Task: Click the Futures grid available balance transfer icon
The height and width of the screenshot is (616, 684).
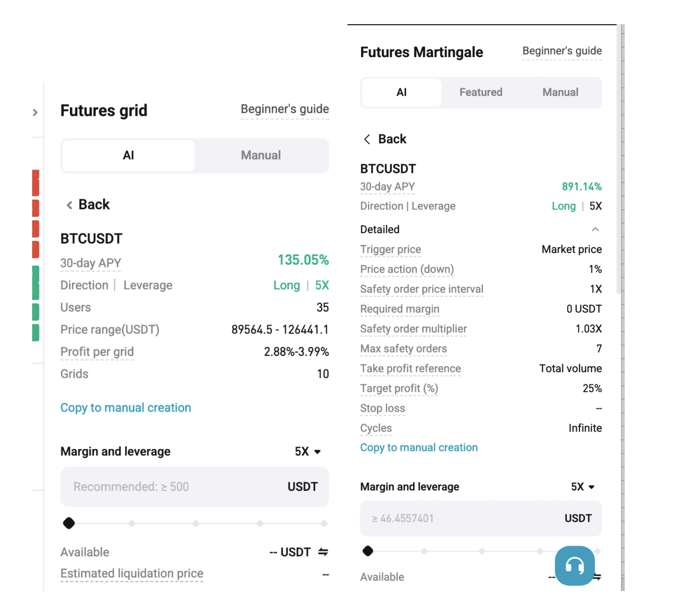Action: point(323,552)
